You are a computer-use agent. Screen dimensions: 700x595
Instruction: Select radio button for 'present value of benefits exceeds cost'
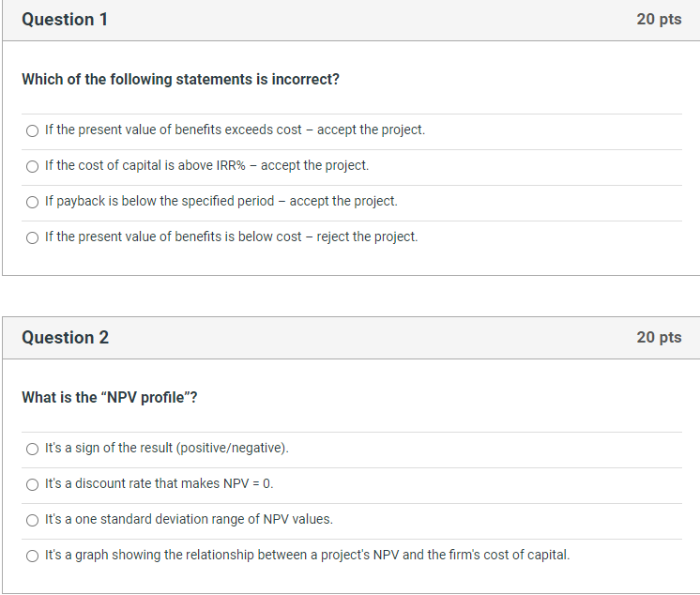(x=33, y=130)
